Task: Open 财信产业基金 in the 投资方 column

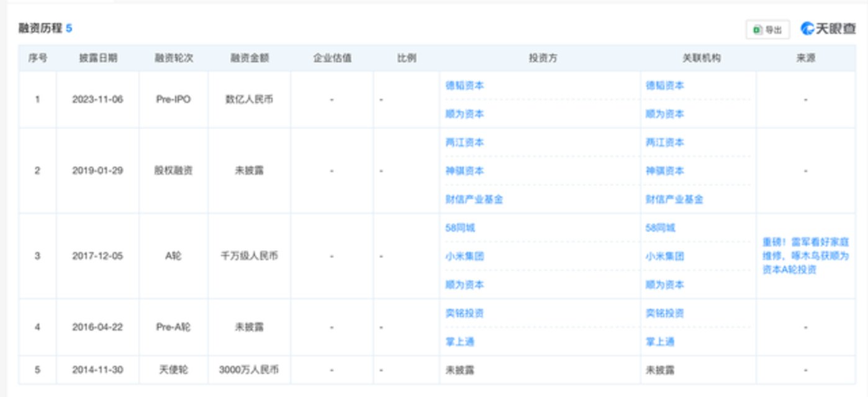Action: tap(474, 200)
